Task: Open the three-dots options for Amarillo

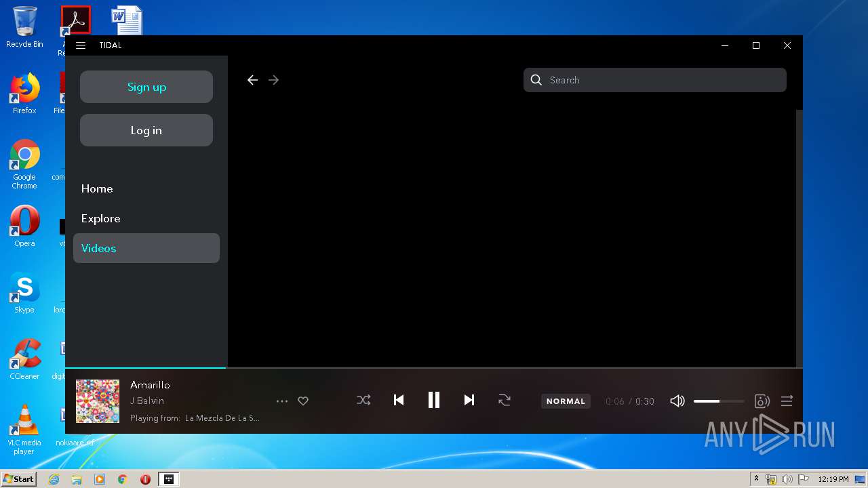Action: (282, 401)
